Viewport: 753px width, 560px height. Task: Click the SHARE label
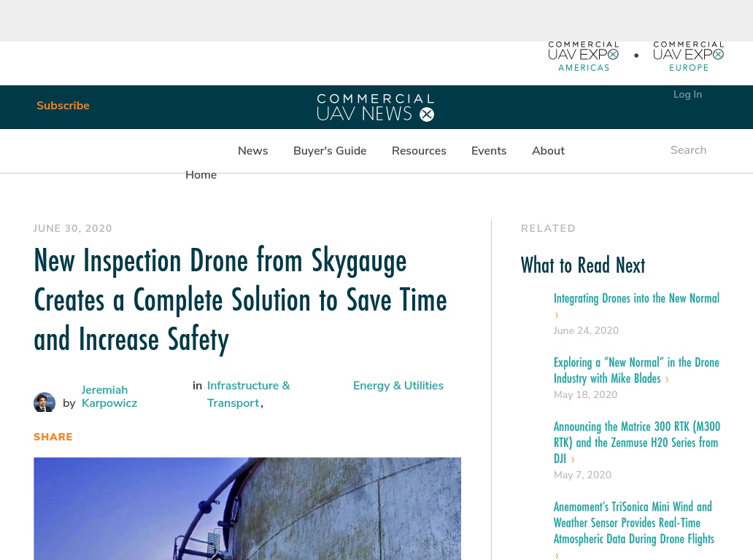point(53,437)
